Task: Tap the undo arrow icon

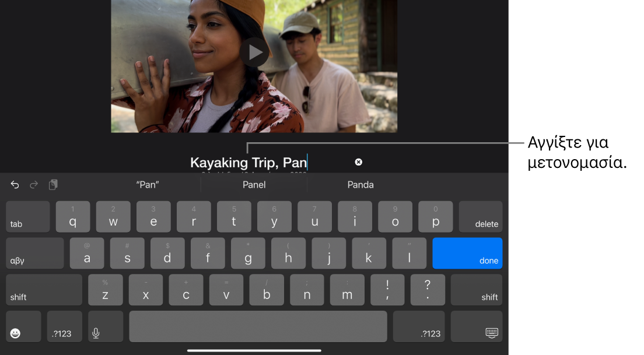Action: [15, 185]
